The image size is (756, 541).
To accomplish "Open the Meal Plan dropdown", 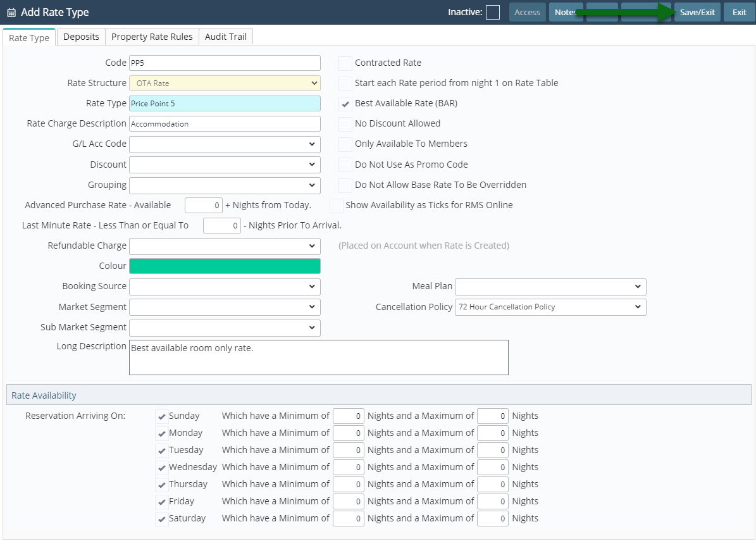I will pyautogui.click(x=550, y=287).
